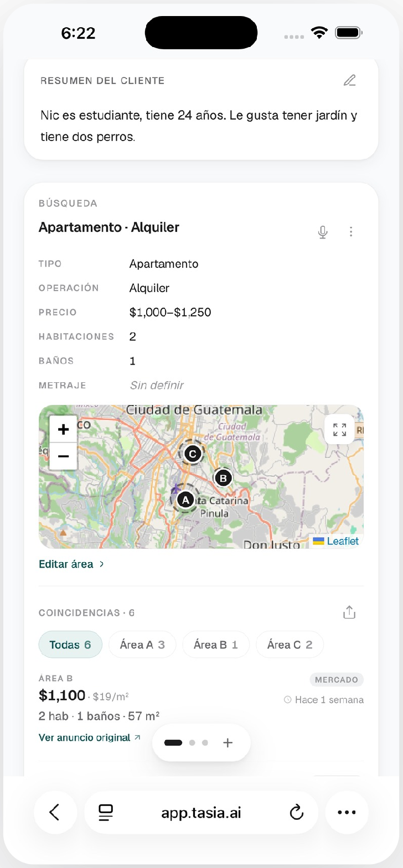This screenshot has height=868, width=403.
Task: Tap Hace 1 semana timestamp
Action: (324, 700)
